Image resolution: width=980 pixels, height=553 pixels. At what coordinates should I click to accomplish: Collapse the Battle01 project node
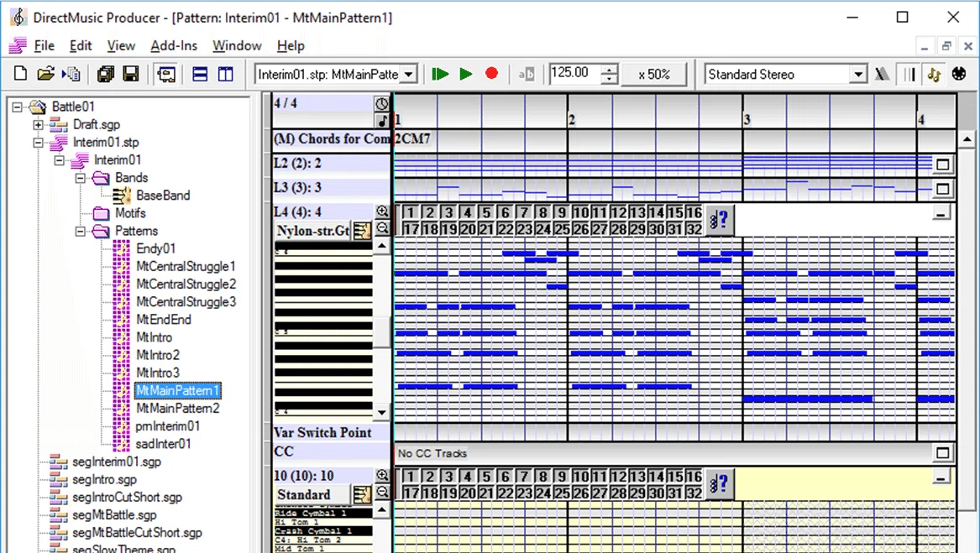click(x=18, y=107)
